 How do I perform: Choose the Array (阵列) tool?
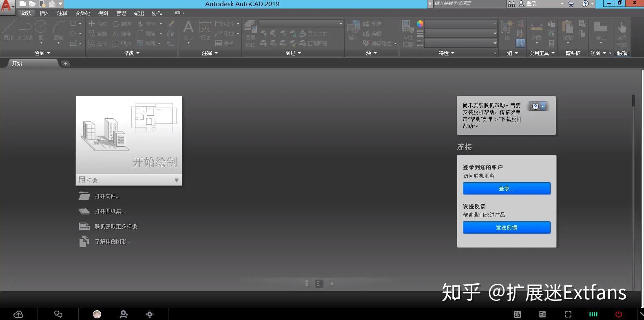pos(146,43)
